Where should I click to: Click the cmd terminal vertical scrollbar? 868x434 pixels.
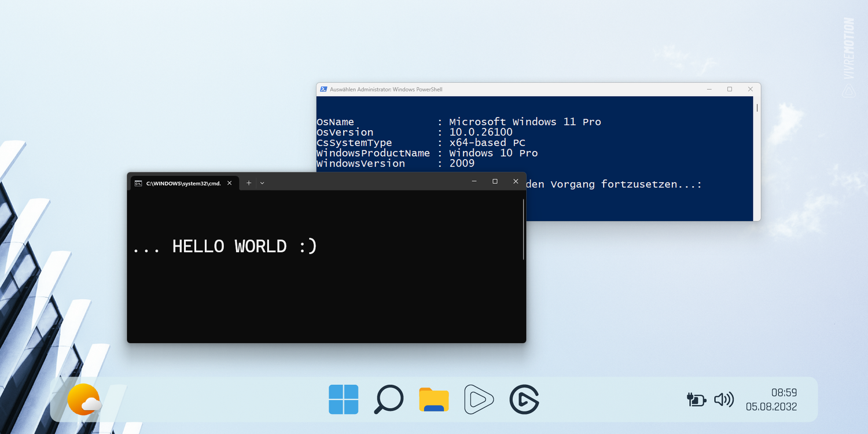point(524,229)
